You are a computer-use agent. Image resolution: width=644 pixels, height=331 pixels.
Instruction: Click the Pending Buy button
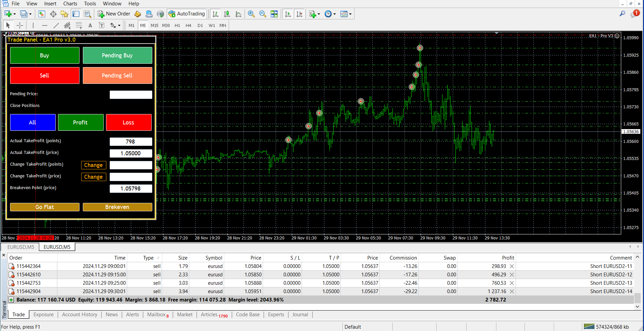click(117, 55)
